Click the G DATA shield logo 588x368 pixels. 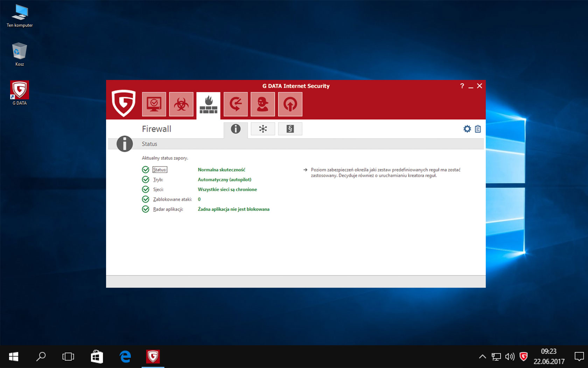pyautogui.click(x=124, y=103)
